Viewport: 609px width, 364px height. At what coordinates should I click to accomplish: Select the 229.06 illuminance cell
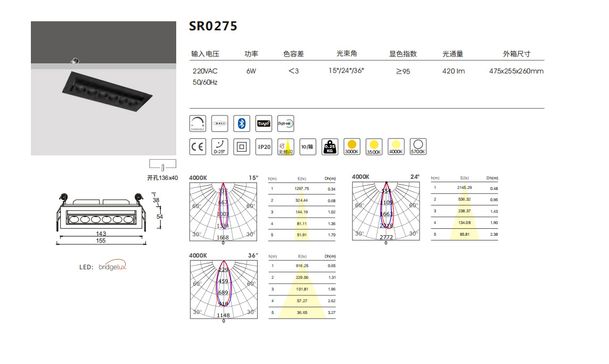pyautogui.click(x=302, y=277)
